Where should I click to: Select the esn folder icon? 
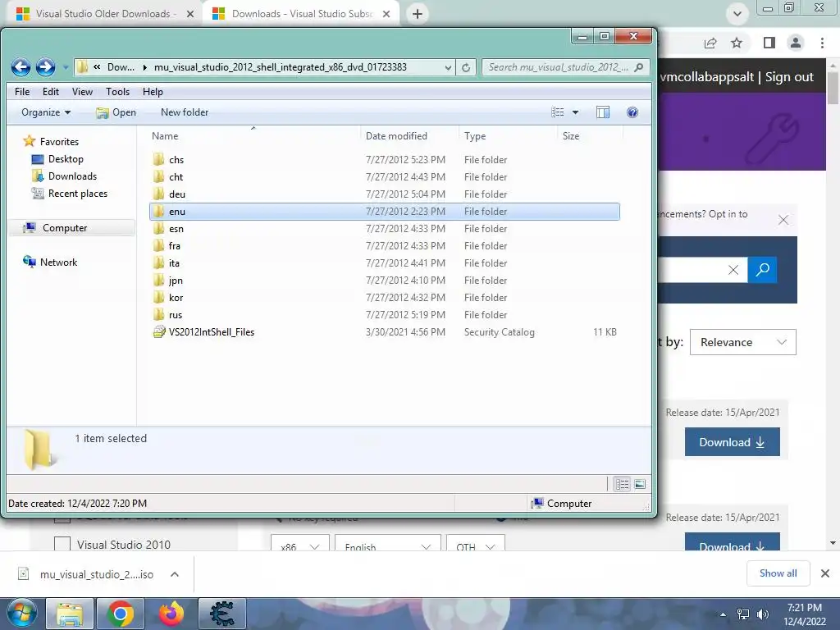(x=158, y=229)
